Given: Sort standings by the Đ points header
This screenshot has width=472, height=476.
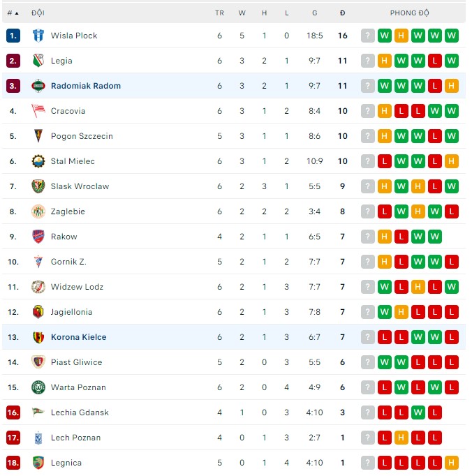Looking at the screenshot, I should (342, 13).
